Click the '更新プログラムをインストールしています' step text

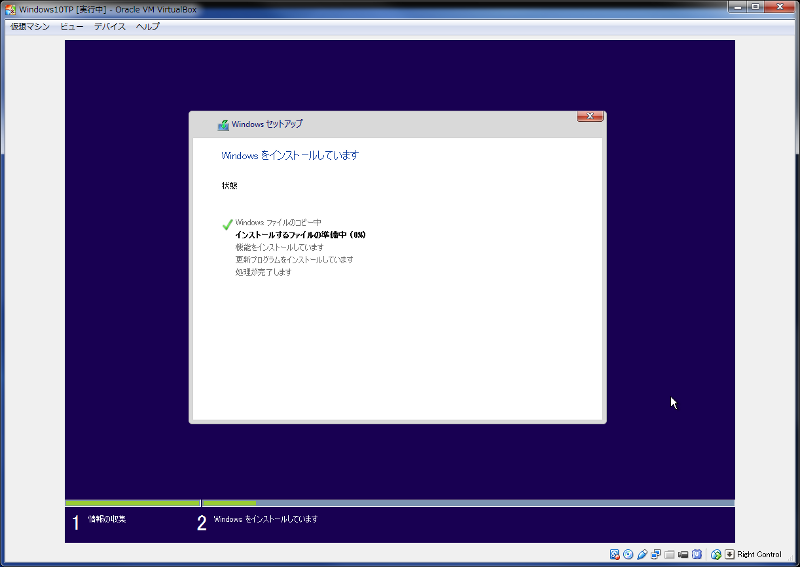294,259
